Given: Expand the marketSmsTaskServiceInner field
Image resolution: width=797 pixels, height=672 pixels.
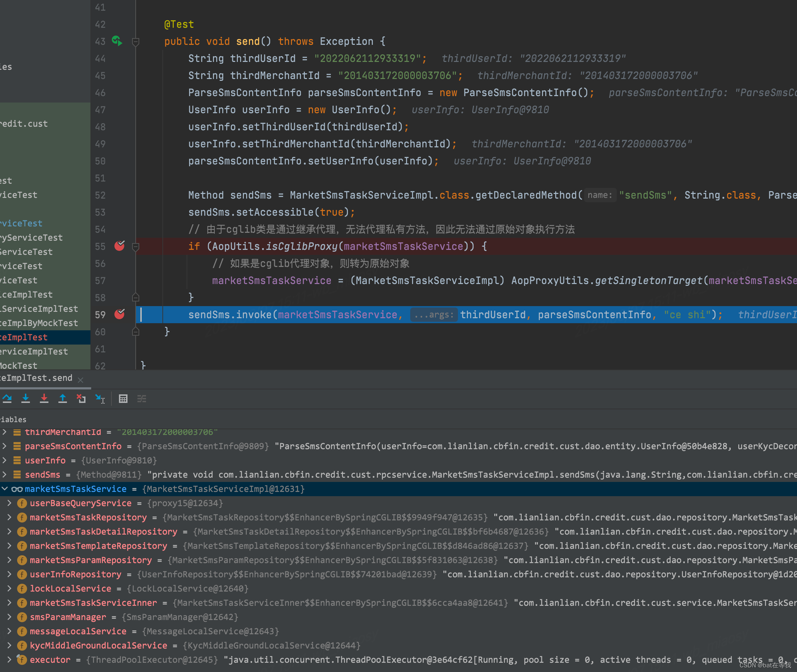Looking at the screenshot, I should (x=10, y=603).
